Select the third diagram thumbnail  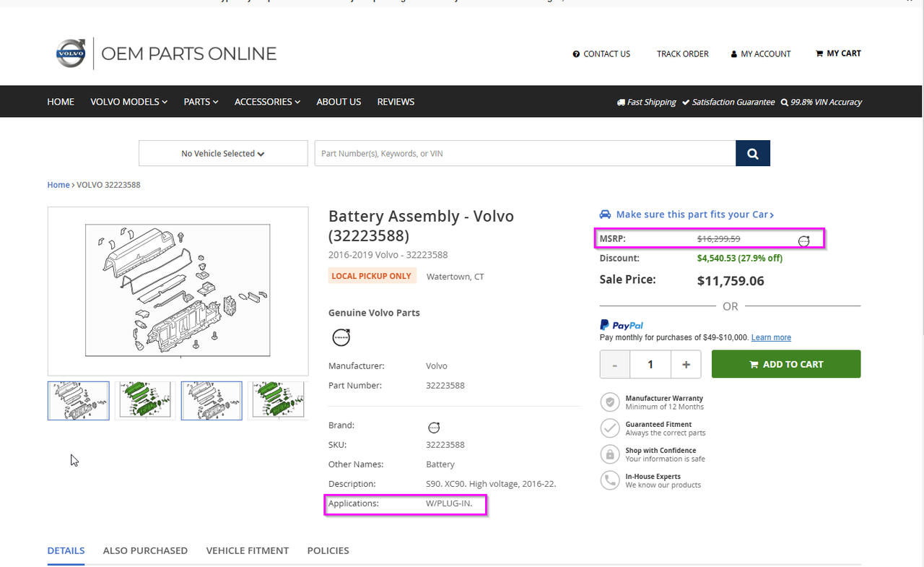point(212,401)
